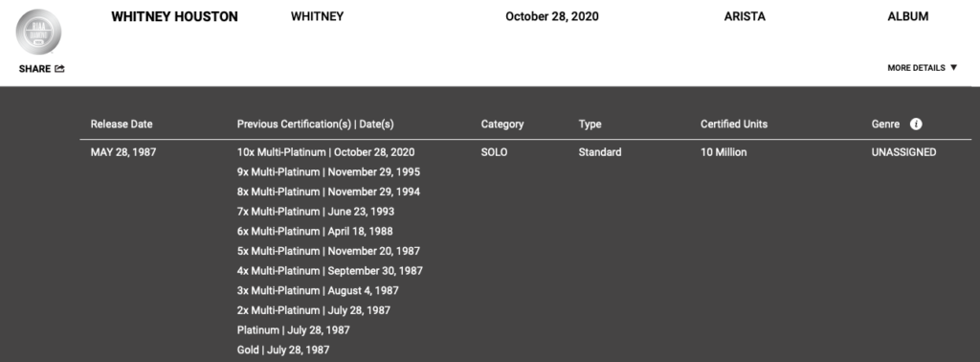Viewport: 980px width, 362px height.
Task: Click the ALBUM format text
Action: click(x=907, y=17)
